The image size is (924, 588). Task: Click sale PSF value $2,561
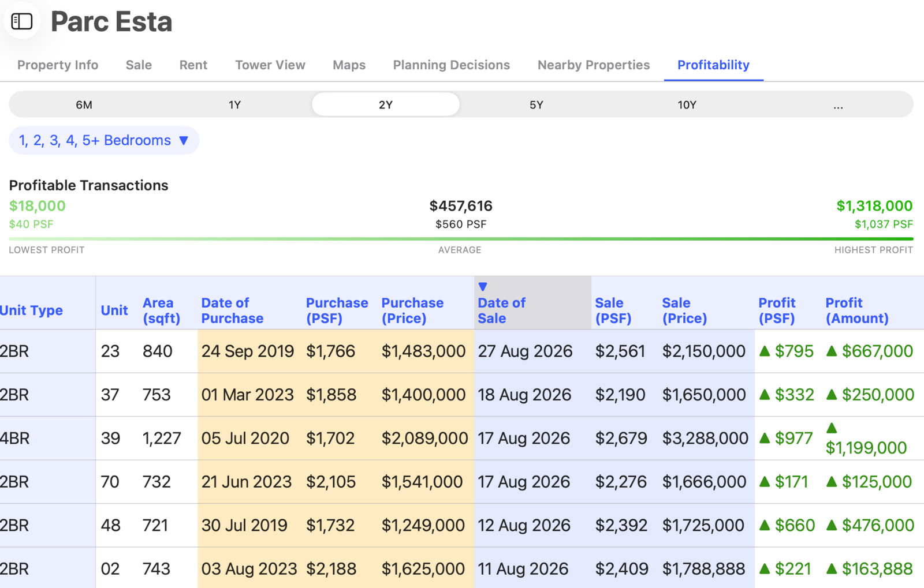click(x=620, y=351)
